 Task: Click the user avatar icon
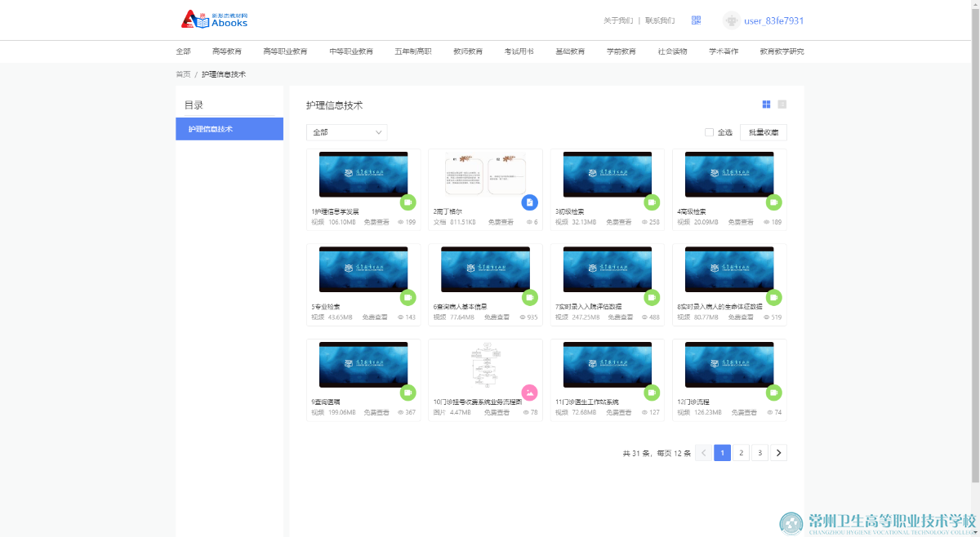coord(732,20)
